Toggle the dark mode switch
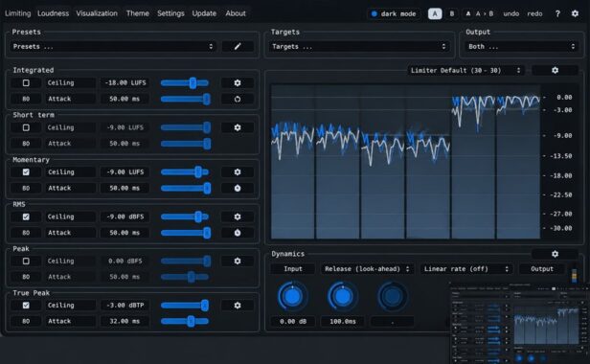The width and height of the screenshot is (590, 364). (x=394, y=14)
